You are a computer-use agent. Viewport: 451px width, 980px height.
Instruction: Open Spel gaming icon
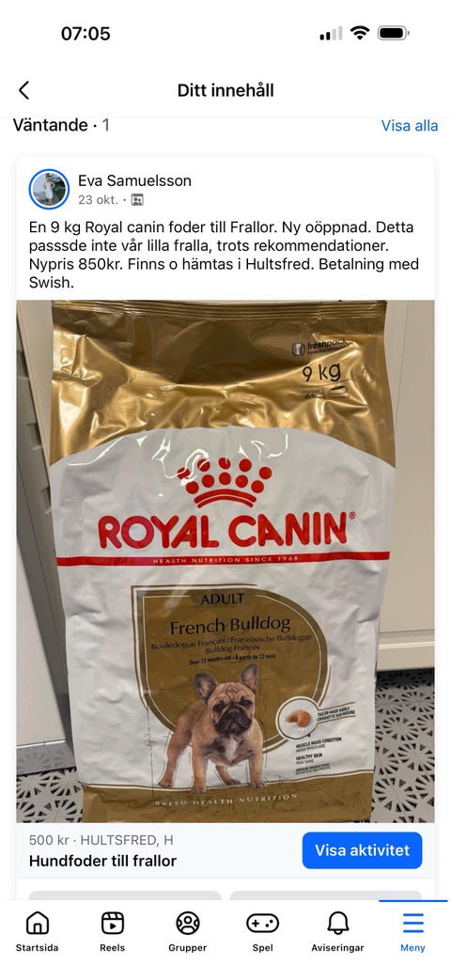point(262,923)
